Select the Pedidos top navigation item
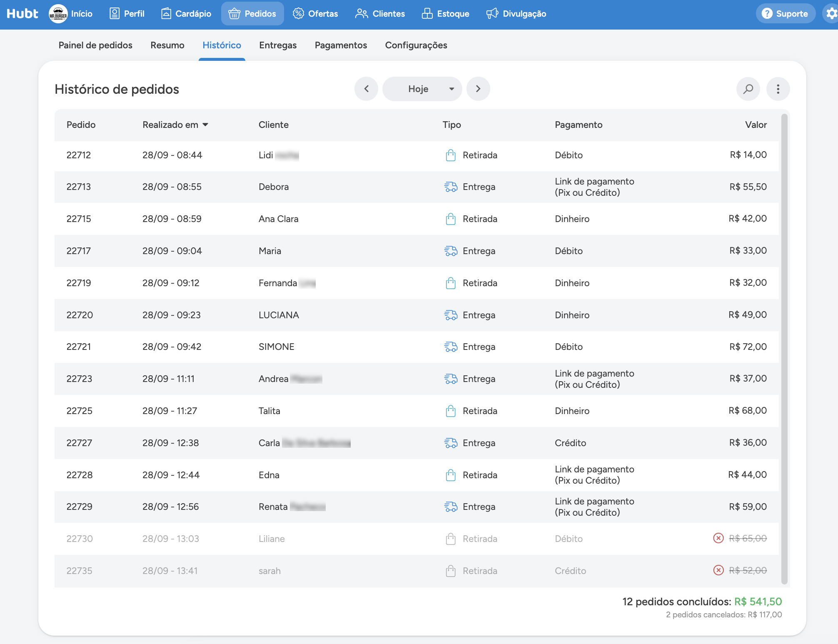This screenshot has width=838, height=644. coord(252,14)
